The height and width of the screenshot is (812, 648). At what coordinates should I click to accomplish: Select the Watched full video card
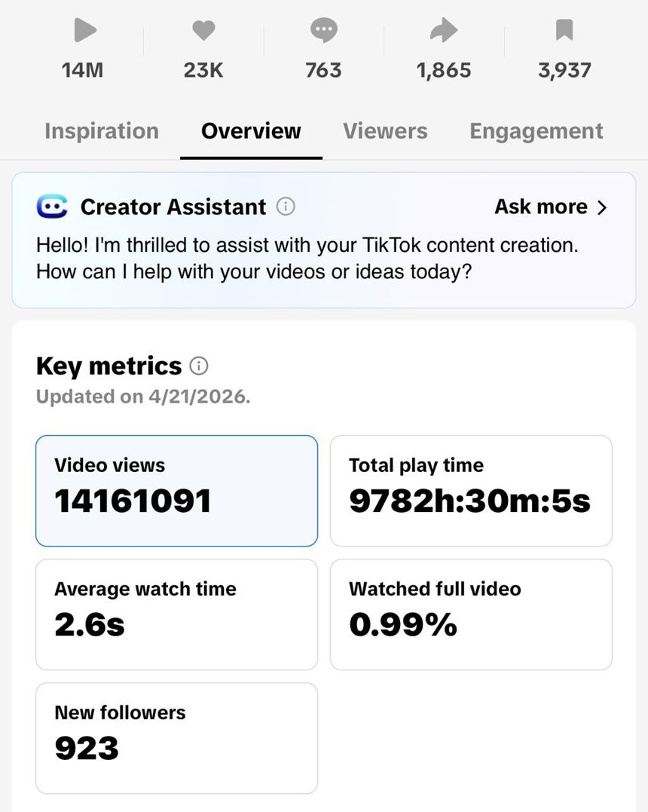click(x=471, y=614)
